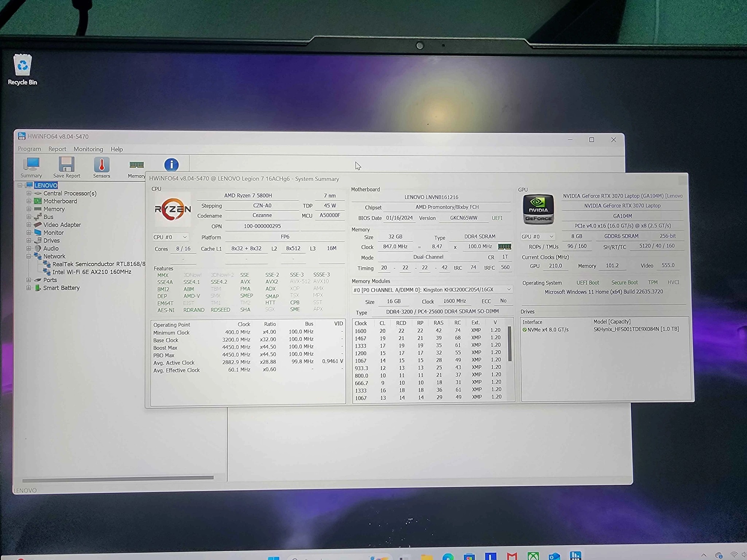Expand the Central Processor(s) tree node

point(29,193)
